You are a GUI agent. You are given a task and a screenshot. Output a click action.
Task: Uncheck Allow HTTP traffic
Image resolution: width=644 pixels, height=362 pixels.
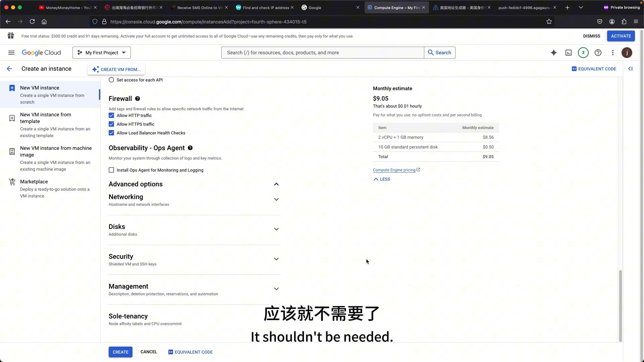(111, 116)
